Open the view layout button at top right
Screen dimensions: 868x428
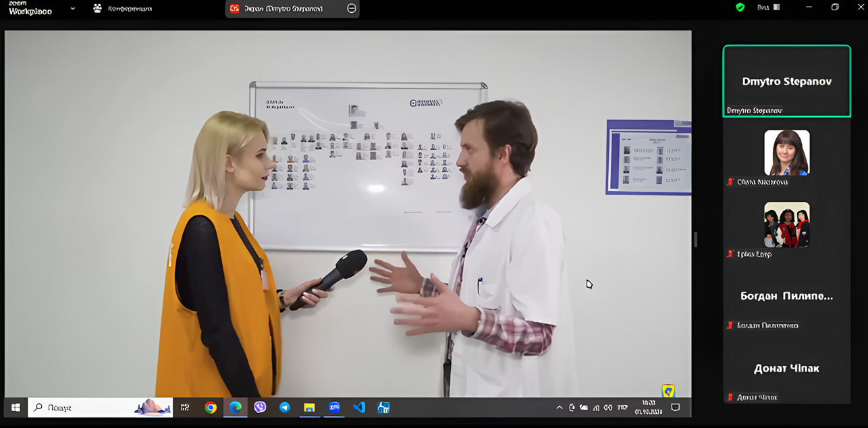[x=768, y=7]
